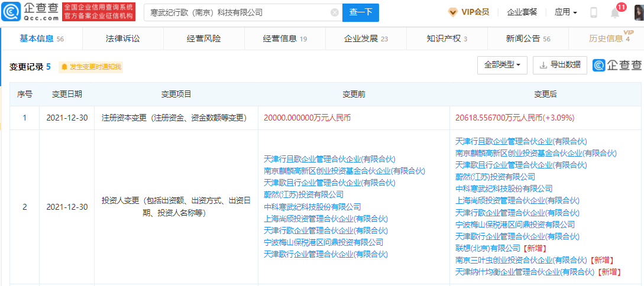Click the 注册资本变更 item cell
Image resolution: width=644 pixels, height=286 pixels.
click(176, 118)
